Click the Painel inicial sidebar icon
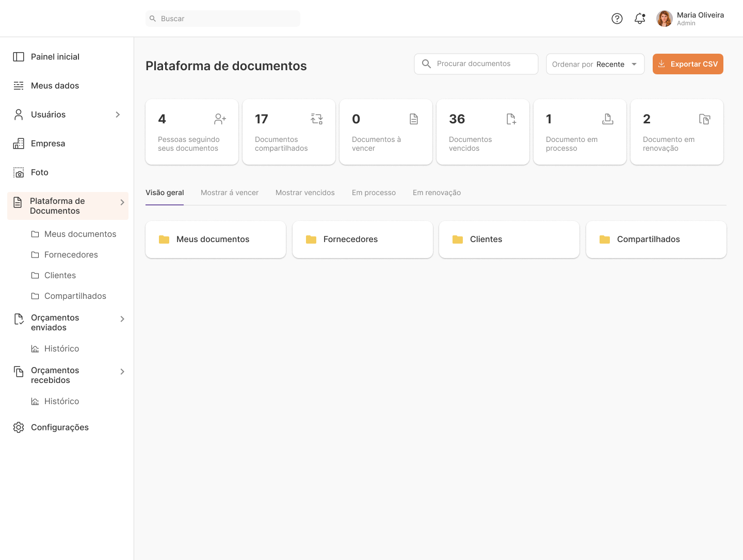The width and height of the screenshot is (743, 560). tap(19, 57)
